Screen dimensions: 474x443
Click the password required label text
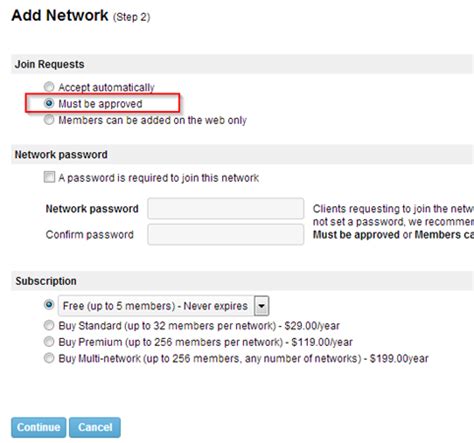click(x=159, y=178)
